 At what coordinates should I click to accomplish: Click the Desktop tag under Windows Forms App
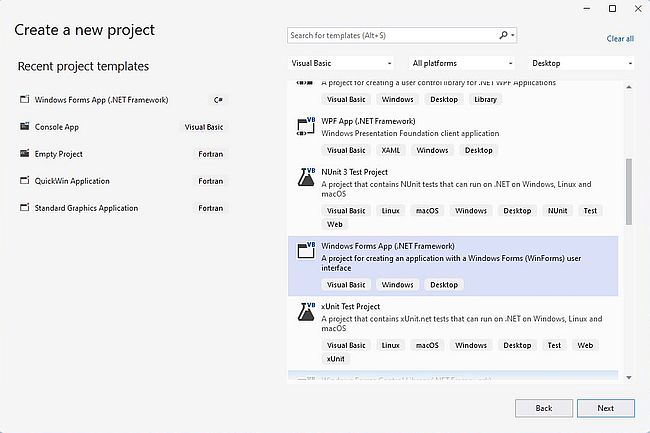click(x=444, y=285)
